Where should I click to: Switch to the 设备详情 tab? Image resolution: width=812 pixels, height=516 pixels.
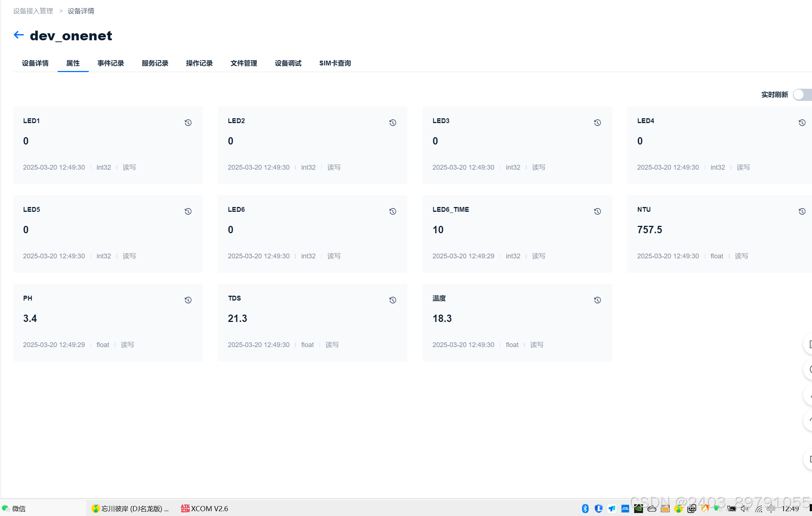tap(35, 63)
